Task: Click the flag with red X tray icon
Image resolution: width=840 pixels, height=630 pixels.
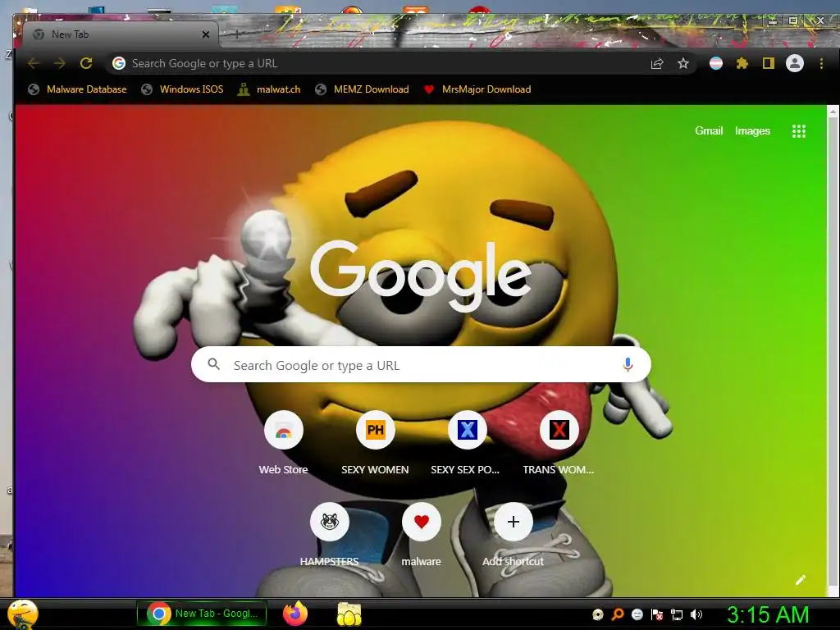Action: [x=657, y=614]
